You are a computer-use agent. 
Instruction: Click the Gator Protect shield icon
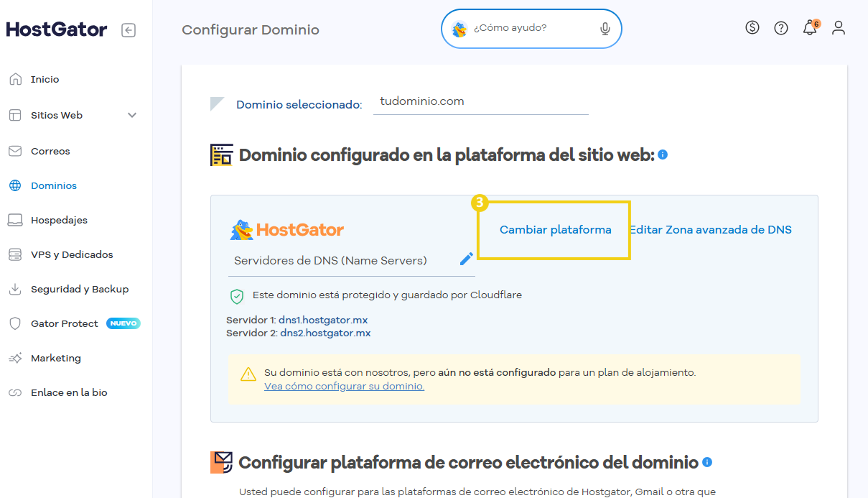pyautogui.click(x=15, y=323)
